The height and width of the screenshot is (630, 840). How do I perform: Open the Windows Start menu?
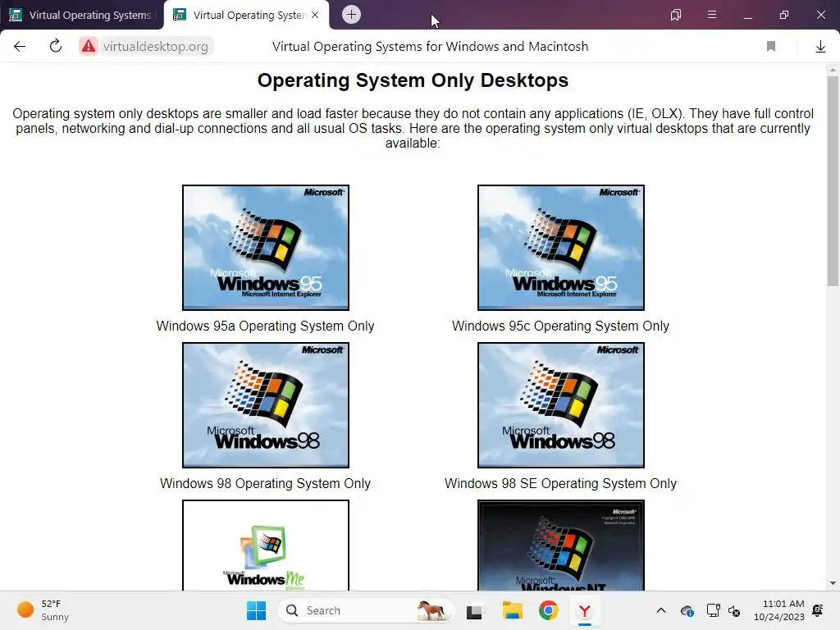coord(256,610)
